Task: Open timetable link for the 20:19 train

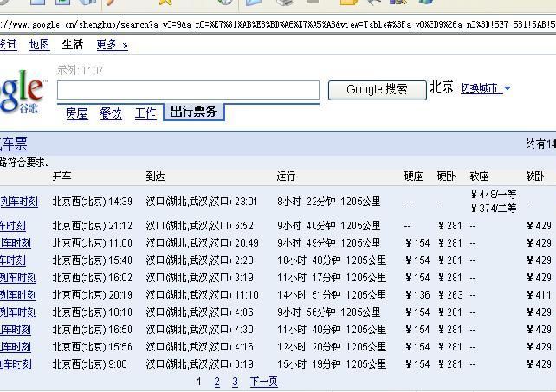Action: click(x=17, y=295)
